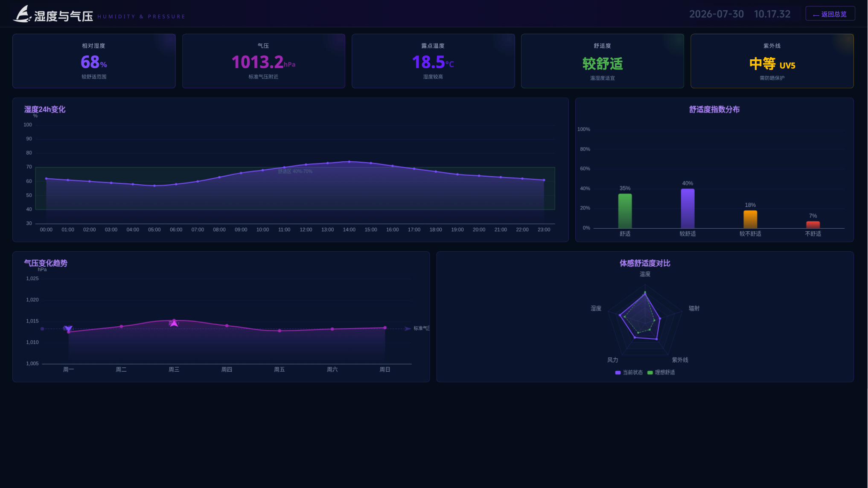This screenshot has width=868, height=488.
Task: Click the 湿度24h变化 chart title
Action: [44, 109]
